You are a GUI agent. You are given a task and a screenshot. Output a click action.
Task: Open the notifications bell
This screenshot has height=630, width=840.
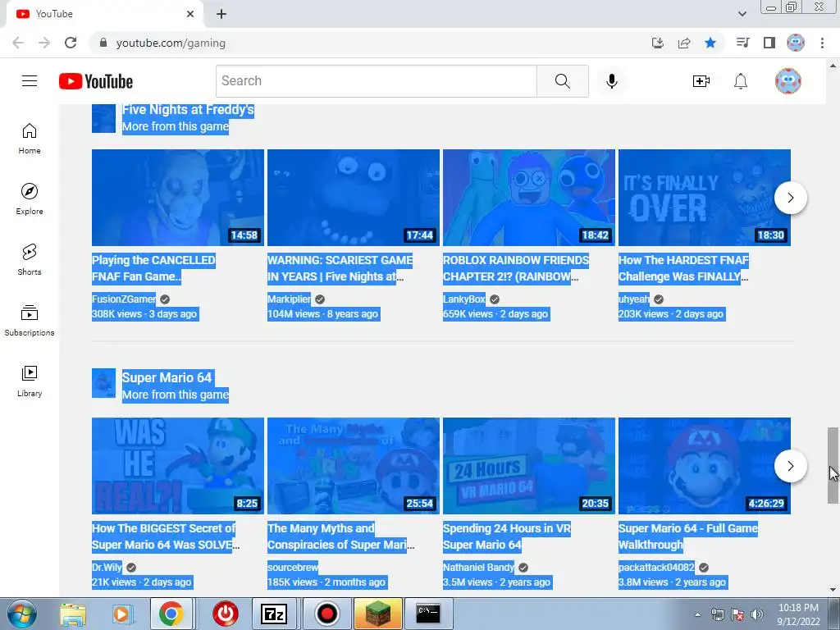(741, 81)
